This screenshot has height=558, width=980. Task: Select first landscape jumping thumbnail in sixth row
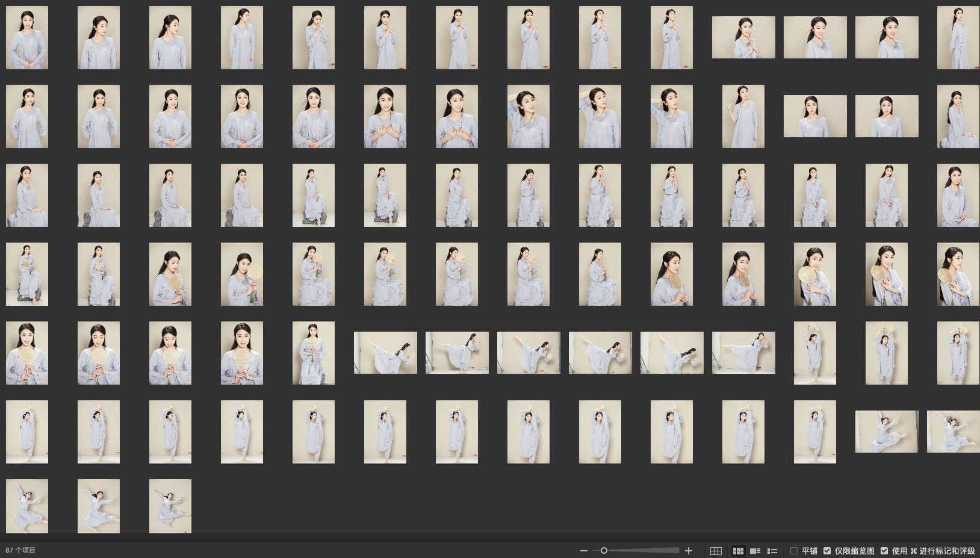pyautogui.click(x=887, y=432)
